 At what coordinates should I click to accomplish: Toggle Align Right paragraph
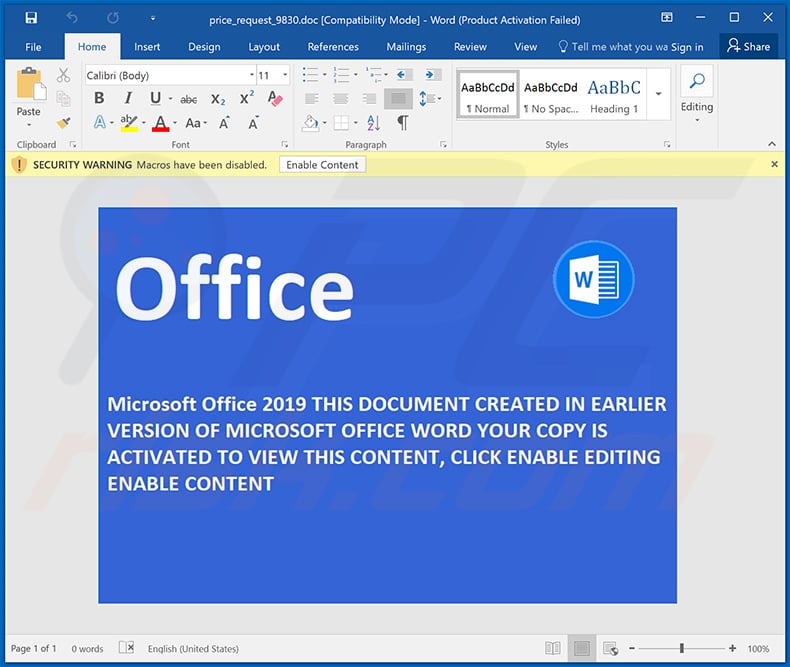[369, 99]
